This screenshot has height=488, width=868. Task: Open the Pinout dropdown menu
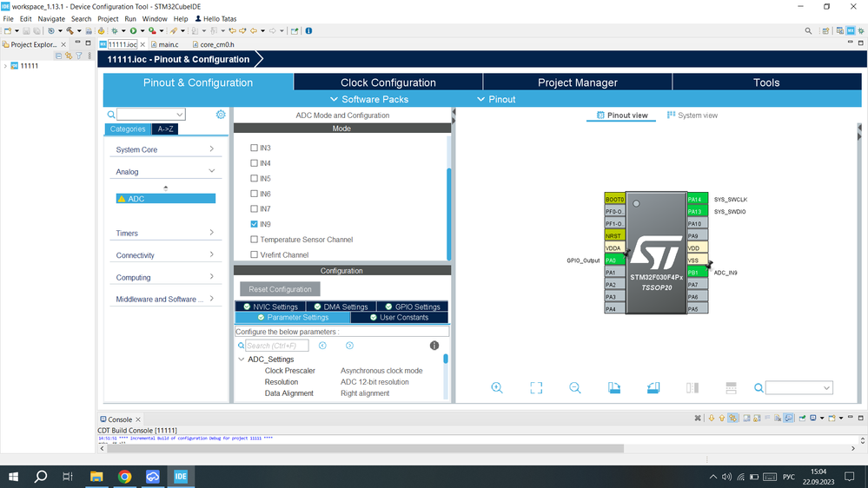[x=496, y=99]
